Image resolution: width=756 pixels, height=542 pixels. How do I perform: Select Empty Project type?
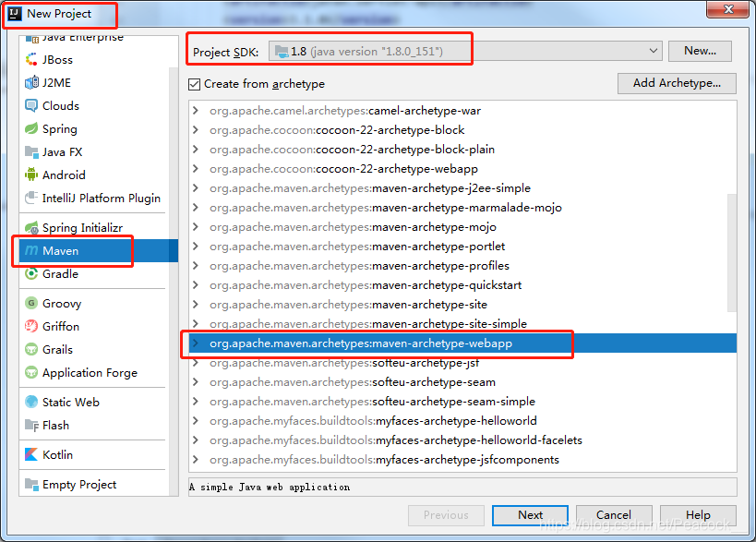(94, 484)
